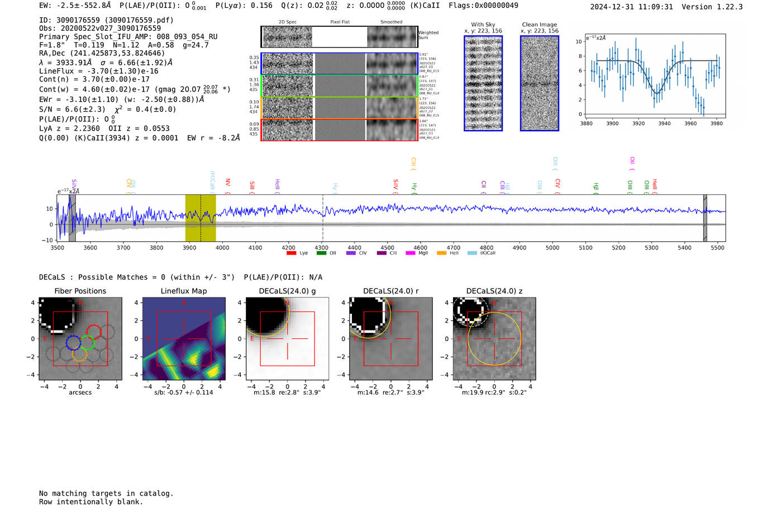Image resolution: width=782 pixels, height=532 pixels.
Task: Click the red Lyα legend swatch
Action: click(291, 253)
